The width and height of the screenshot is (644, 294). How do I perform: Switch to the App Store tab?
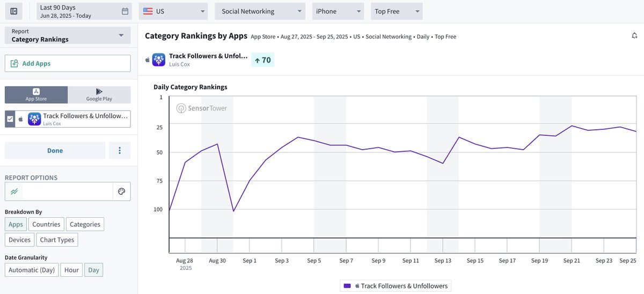[x=36, y=95]
